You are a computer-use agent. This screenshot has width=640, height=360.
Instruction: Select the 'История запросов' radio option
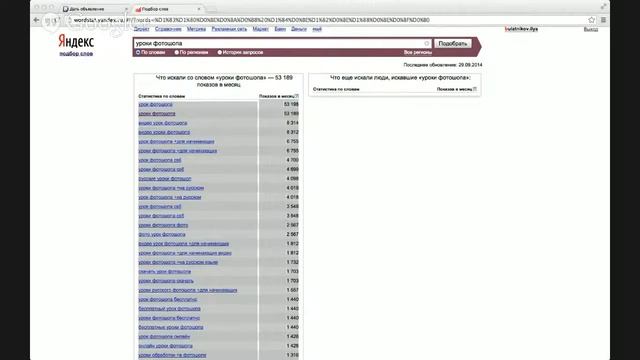[x=220, y=52]
